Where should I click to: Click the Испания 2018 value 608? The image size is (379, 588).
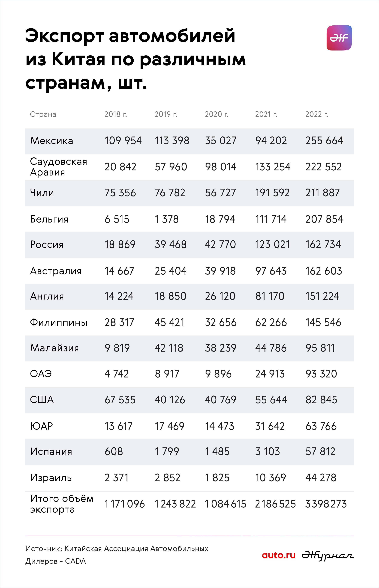coord(114,451)
